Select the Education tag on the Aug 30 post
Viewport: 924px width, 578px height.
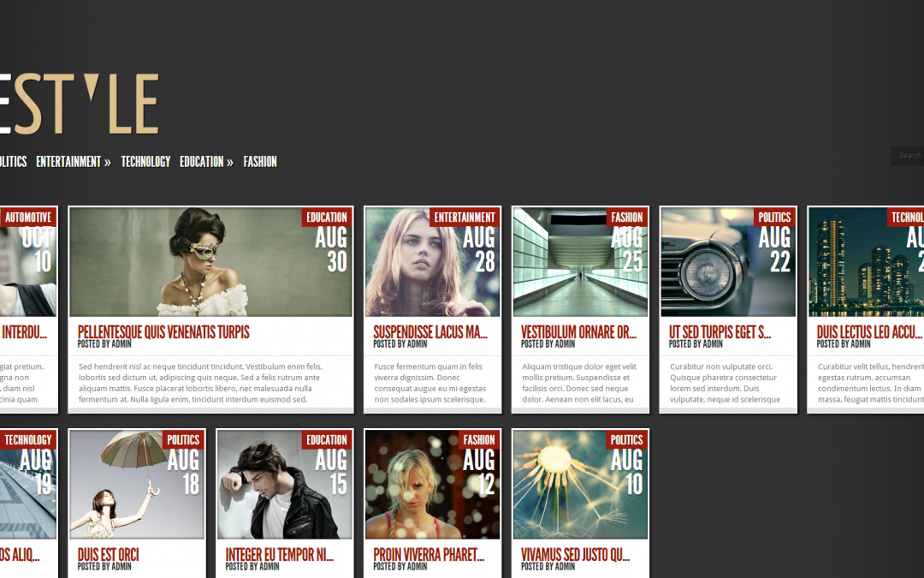coord(327,217)
